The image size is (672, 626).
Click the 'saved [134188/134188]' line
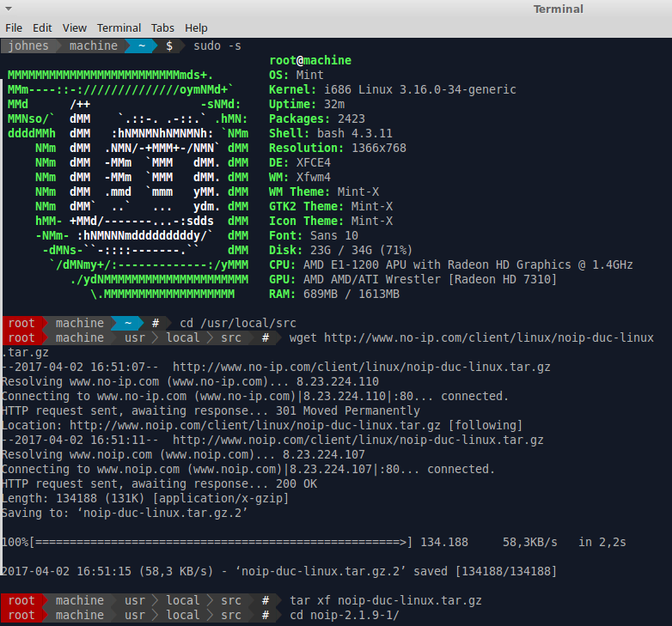(279, 571)
